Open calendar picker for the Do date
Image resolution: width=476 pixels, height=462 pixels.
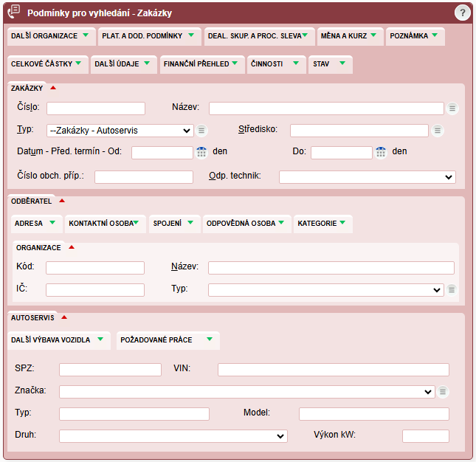(381, 153)
